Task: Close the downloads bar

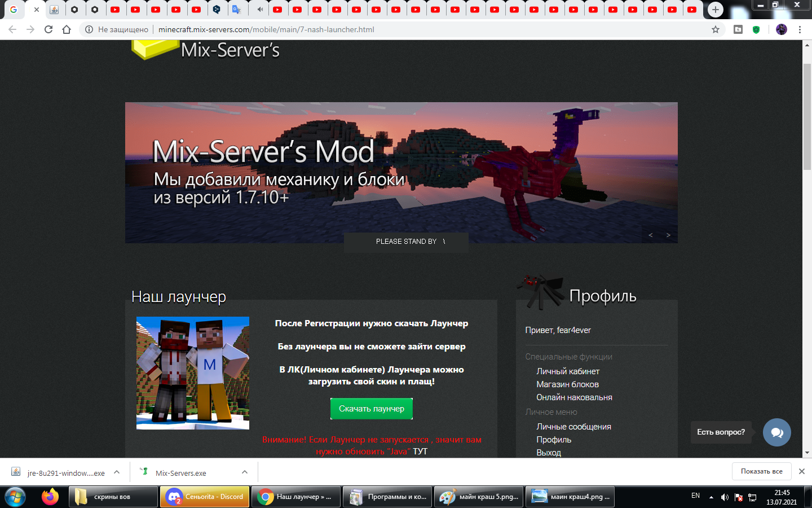Action: tap(802, 471)
